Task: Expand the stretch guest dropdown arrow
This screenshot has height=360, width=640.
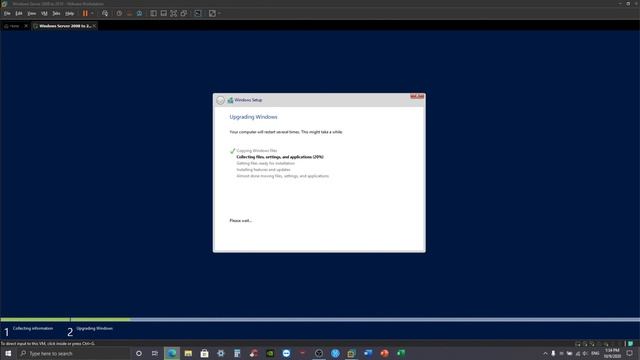Action: (x=220, y=13)
